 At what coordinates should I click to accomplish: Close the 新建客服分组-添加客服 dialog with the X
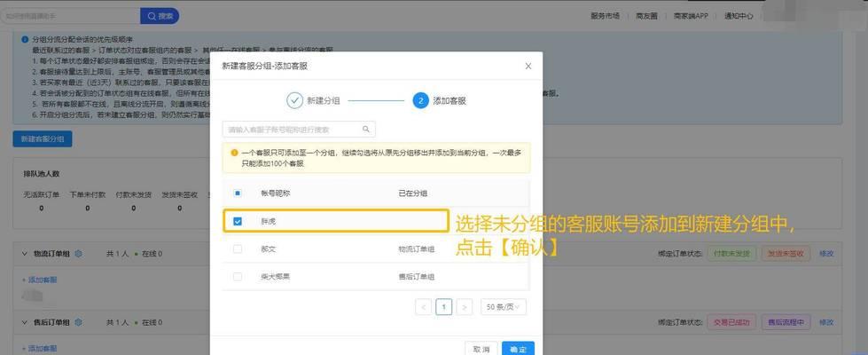528,66
